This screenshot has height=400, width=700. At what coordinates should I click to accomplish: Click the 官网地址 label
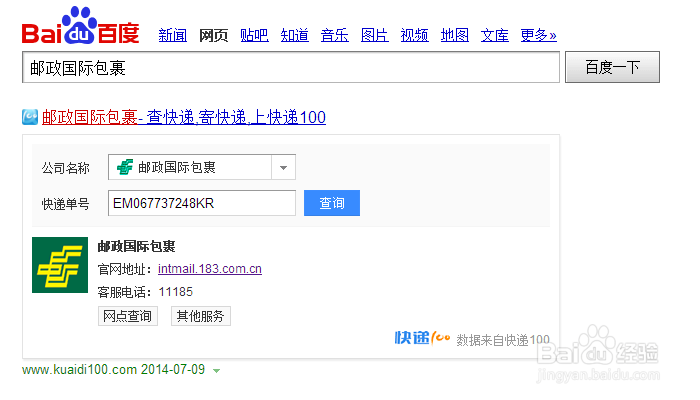point(125,269)
